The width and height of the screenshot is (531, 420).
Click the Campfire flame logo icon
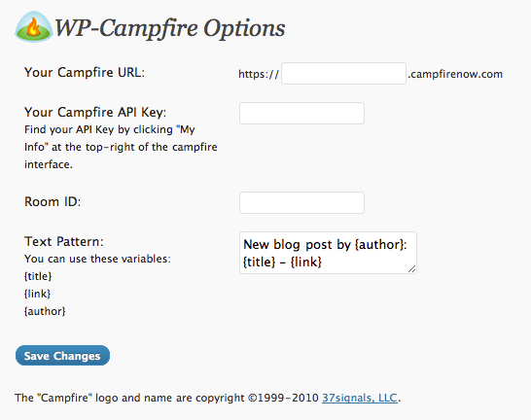[34, 27]
